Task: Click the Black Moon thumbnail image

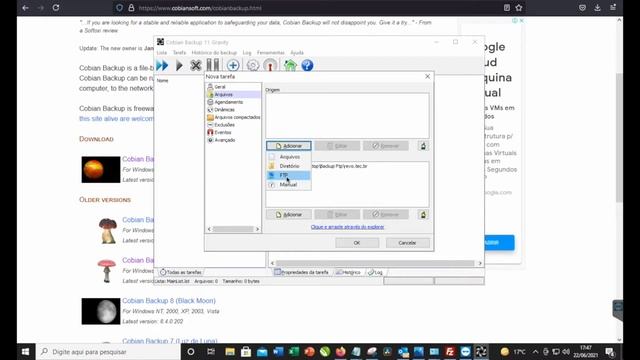Action: click(x=101, y=311)
